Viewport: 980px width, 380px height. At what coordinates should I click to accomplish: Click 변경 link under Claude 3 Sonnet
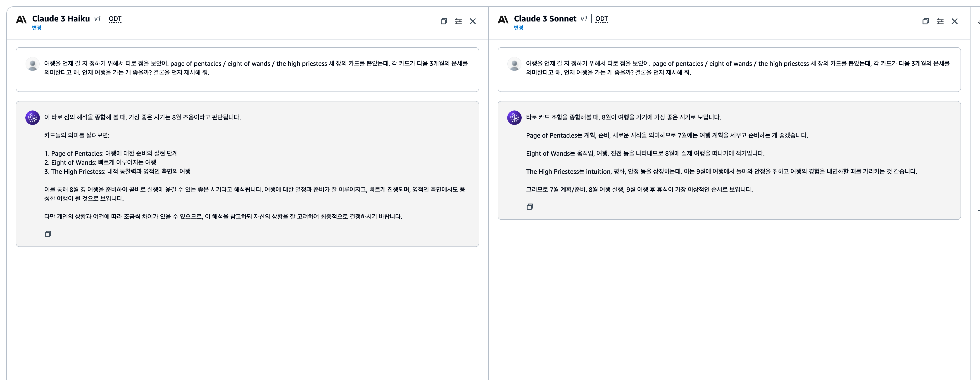tap(518, 28)
